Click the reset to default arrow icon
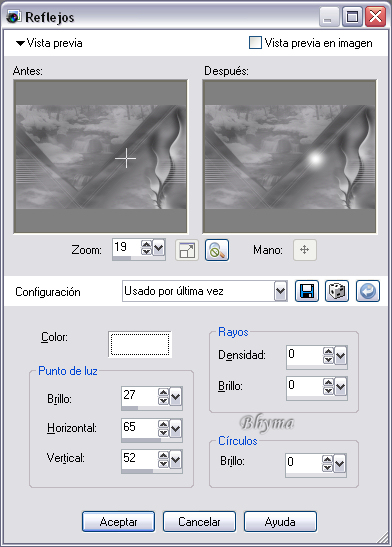 368,291
